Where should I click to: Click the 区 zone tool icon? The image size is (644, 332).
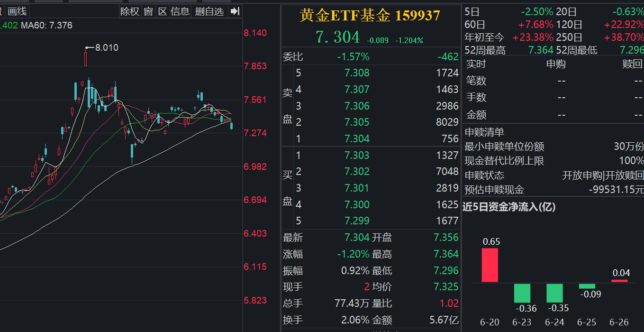(x=163, y=11)
